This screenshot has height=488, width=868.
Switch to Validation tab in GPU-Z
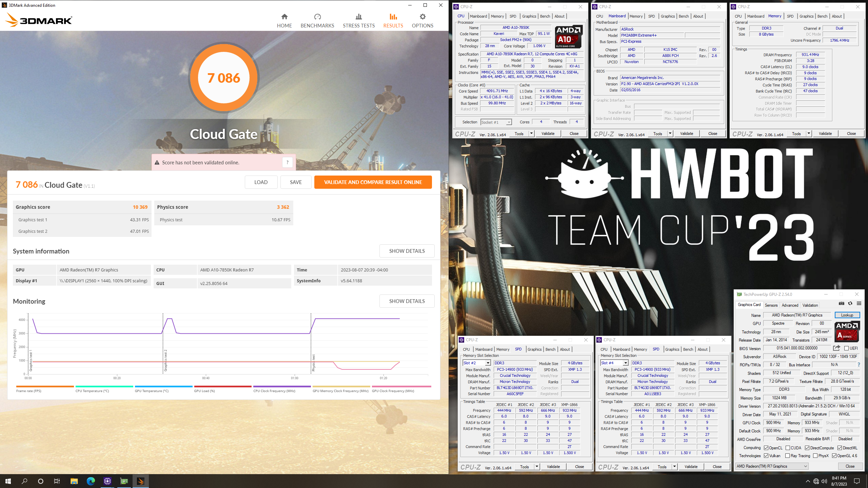(x=810, y=305)
